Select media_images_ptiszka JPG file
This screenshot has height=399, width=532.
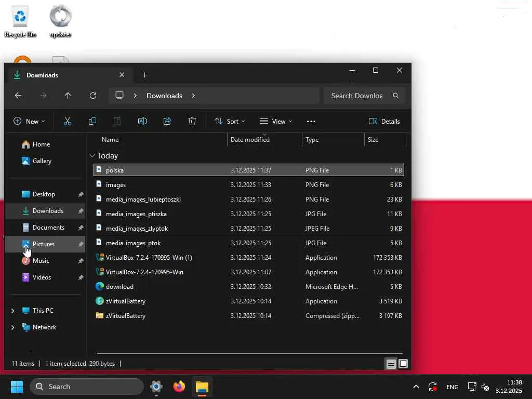coord(249,214)
